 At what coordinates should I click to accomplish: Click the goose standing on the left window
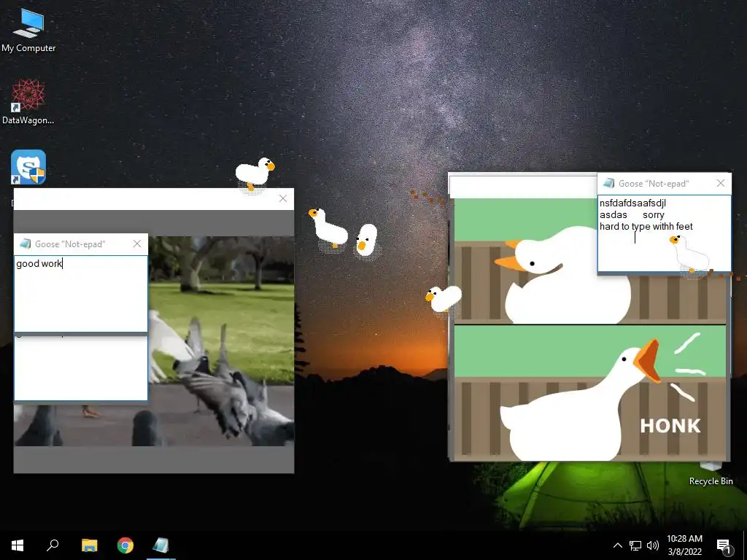[x=255, y=174]
